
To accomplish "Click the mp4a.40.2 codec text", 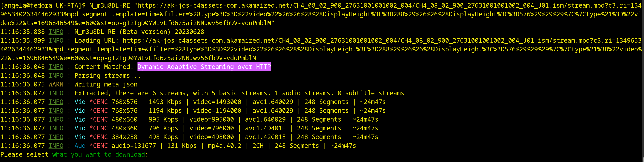I will coord(224,146).
